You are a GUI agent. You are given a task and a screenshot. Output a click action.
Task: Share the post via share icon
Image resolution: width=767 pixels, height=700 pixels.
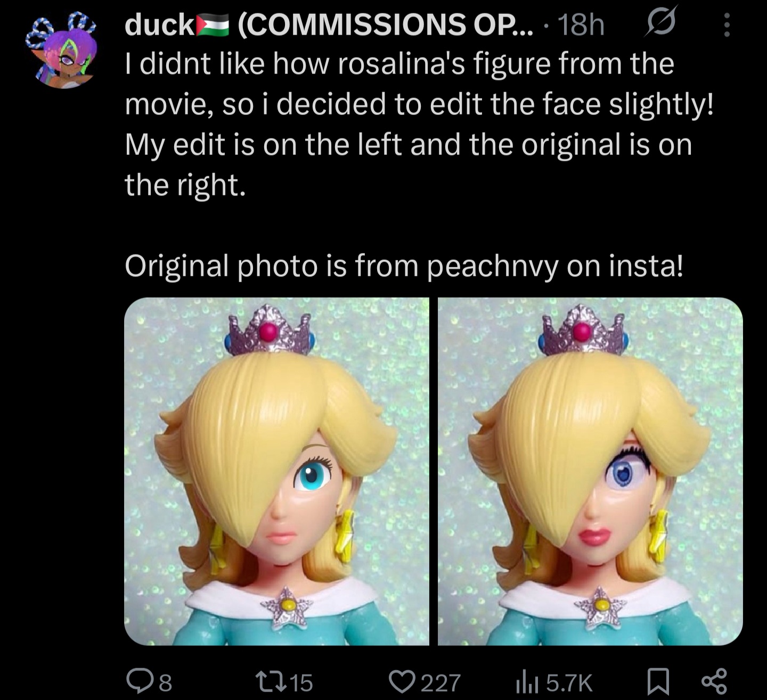(714, 682)
